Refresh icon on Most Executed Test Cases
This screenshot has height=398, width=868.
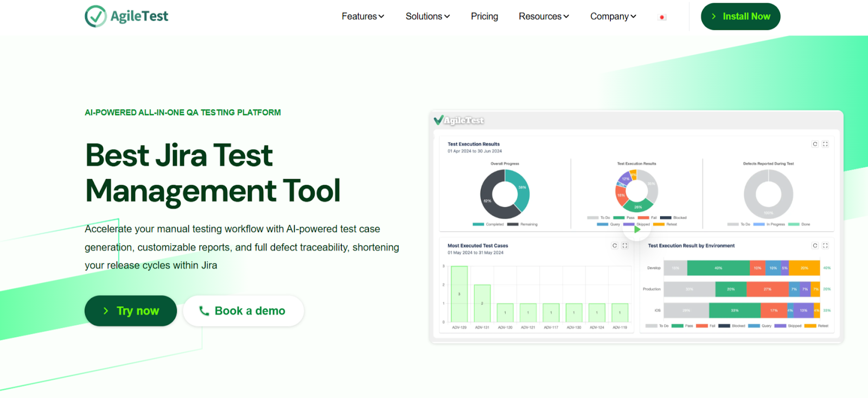pos(615,245)
